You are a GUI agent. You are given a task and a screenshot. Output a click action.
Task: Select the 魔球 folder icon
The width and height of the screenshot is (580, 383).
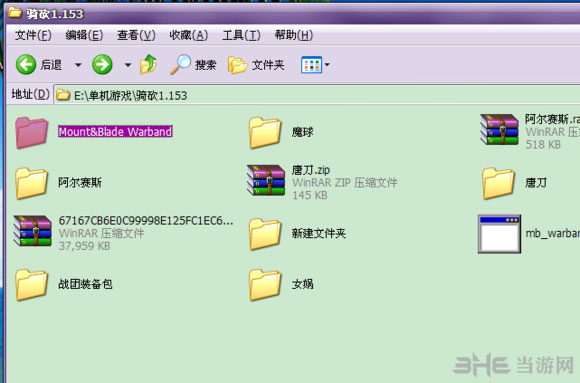265,132
